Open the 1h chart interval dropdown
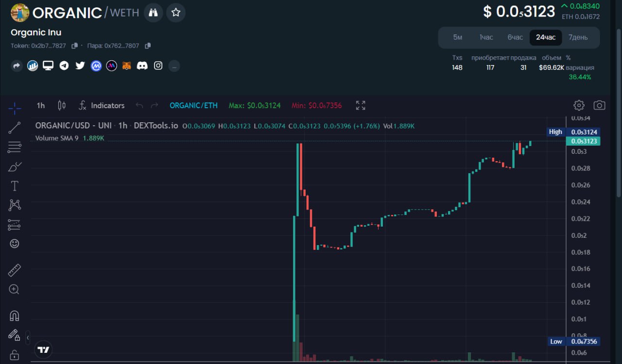The width and height of the screenshot is (622, 364). click(x=41, y=105)
